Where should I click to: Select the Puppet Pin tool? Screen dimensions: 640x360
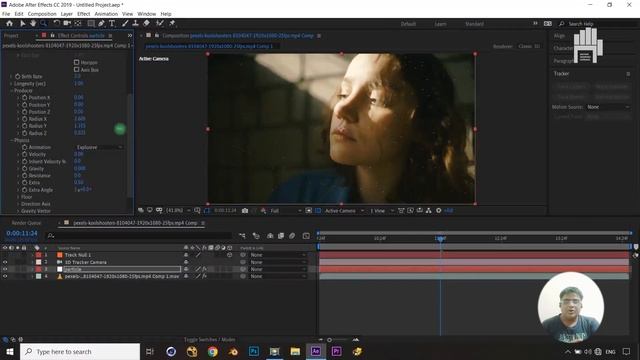[x=172, y=24]
